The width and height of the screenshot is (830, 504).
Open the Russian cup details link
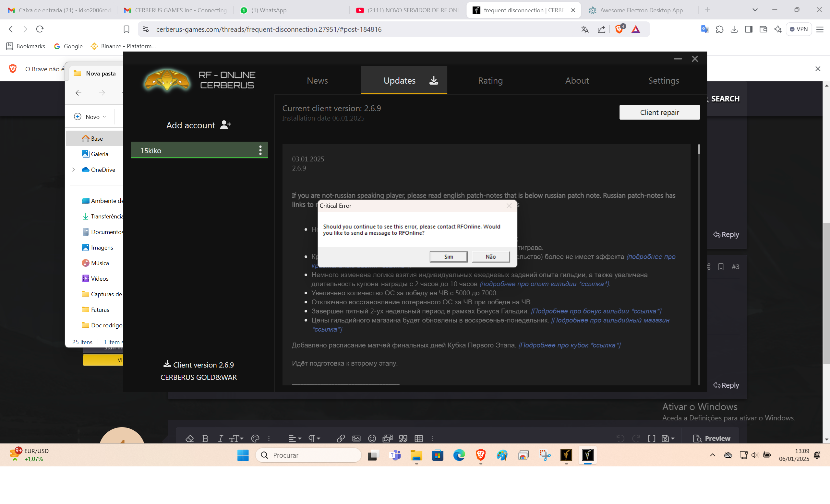[569, 345]
